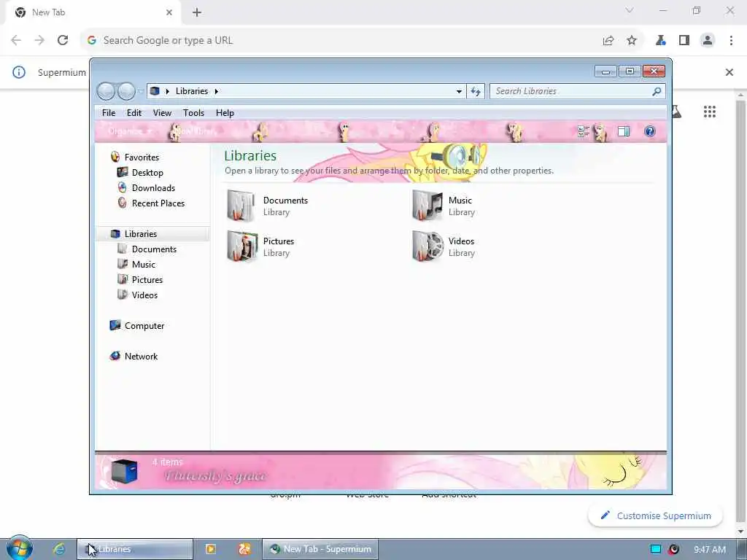Open the File menu
The image size is (747, 560).
point(109,113)
